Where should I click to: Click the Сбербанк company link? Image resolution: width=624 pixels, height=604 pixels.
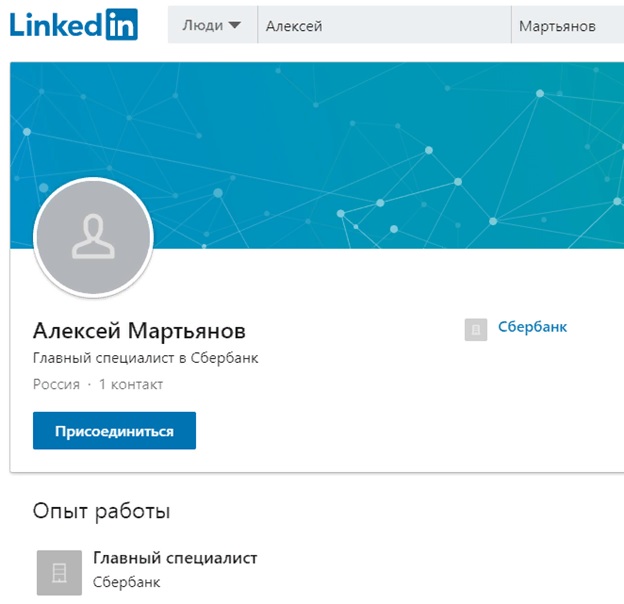(532, 327)
